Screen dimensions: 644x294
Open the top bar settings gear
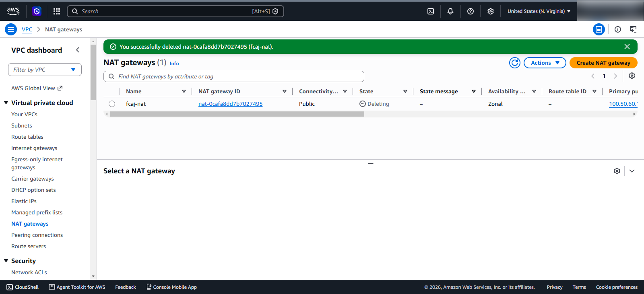pyautogui.click(x=491, y=11)
